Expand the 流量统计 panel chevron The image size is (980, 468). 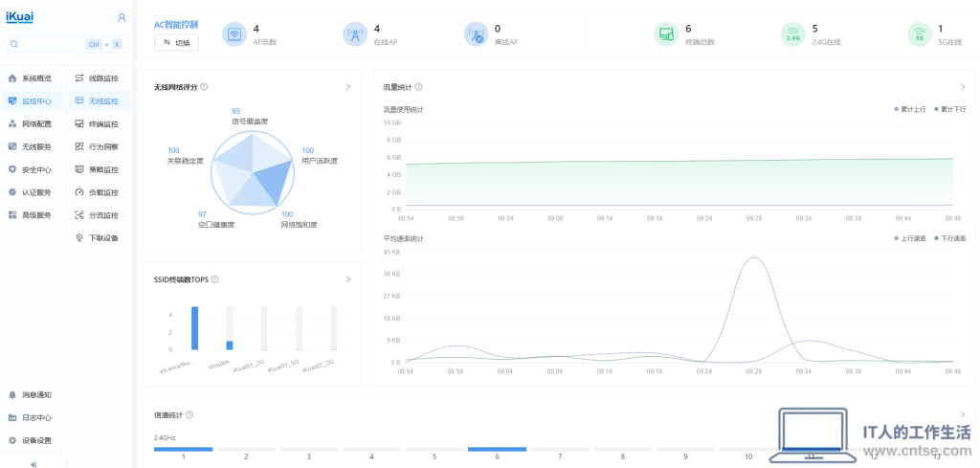pos(963,87)
